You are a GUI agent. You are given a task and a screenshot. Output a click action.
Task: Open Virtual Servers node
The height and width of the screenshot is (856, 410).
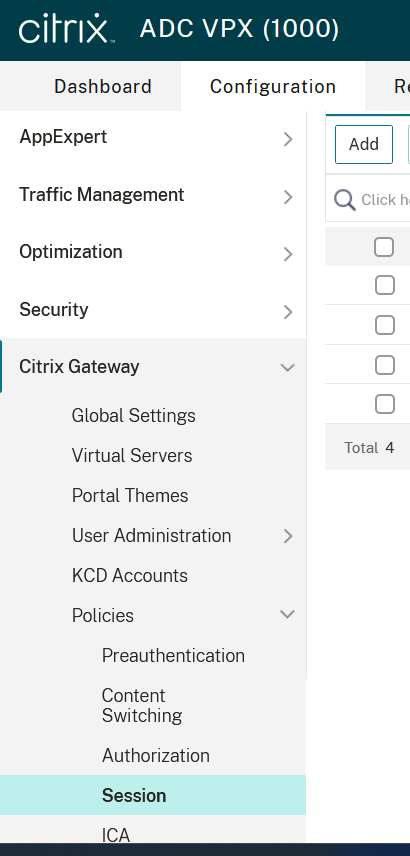click(x=132, y=456)
